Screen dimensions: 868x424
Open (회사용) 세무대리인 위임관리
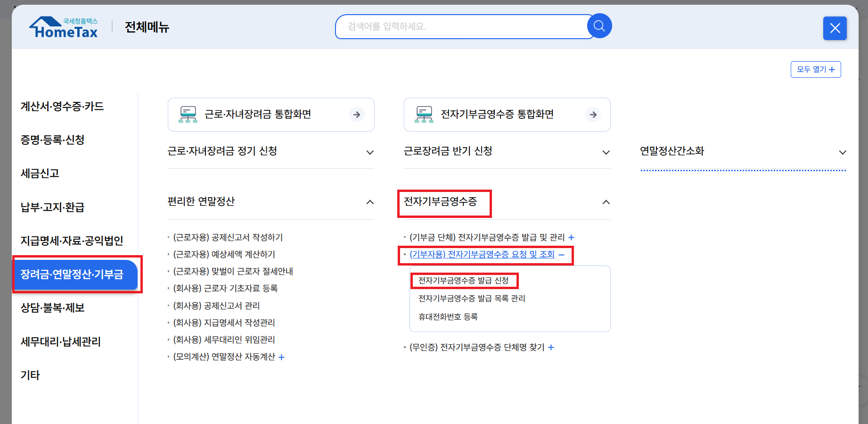[x=224, y=340]
